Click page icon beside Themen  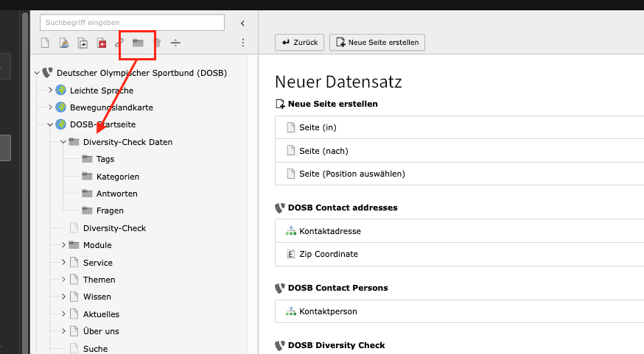pyautogui.click(x=74, y=280)
